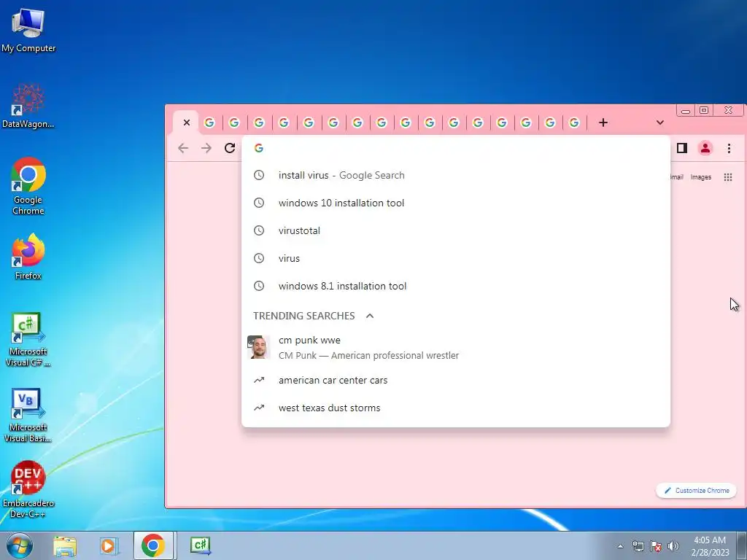The image size is (747, 560).
Task: Go back with the Chrome back arrow
Action: coord(183,148)
